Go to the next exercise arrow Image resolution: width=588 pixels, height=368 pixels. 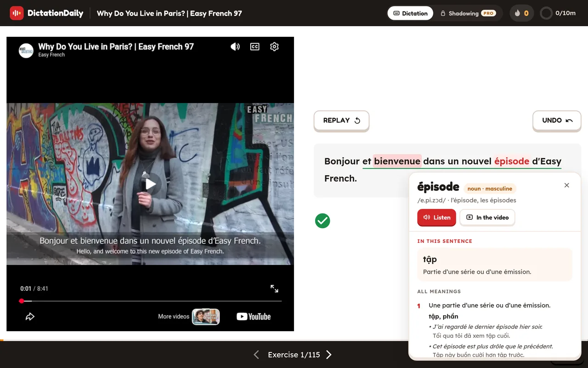point(329,355)
